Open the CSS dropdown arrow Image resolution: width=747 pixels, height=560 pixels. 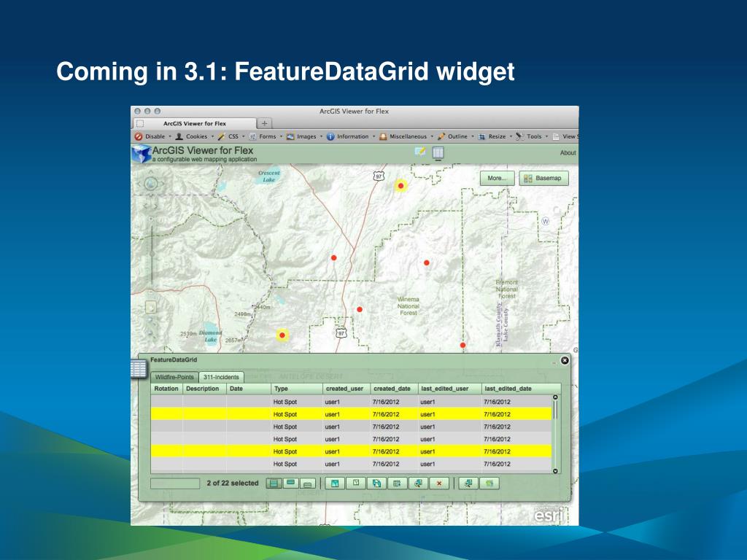point(244,136)
